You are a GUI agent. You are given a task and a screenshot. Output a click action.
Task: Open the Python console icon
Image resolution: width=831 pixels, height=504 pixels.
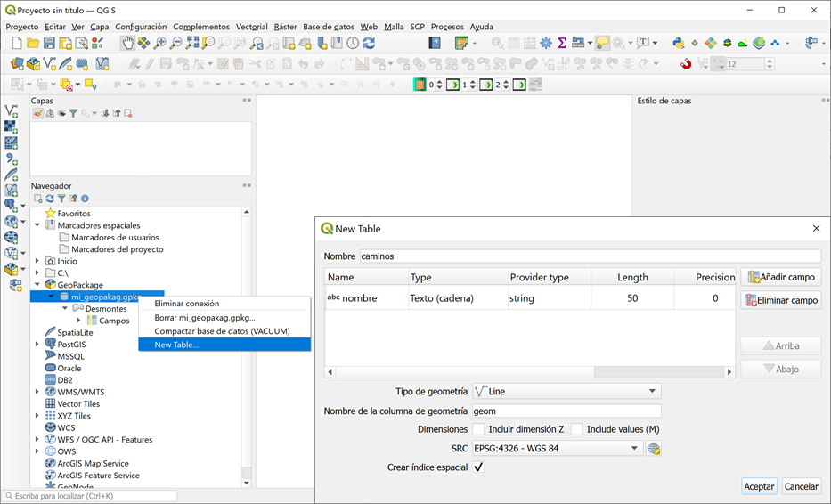pos(678,44)
